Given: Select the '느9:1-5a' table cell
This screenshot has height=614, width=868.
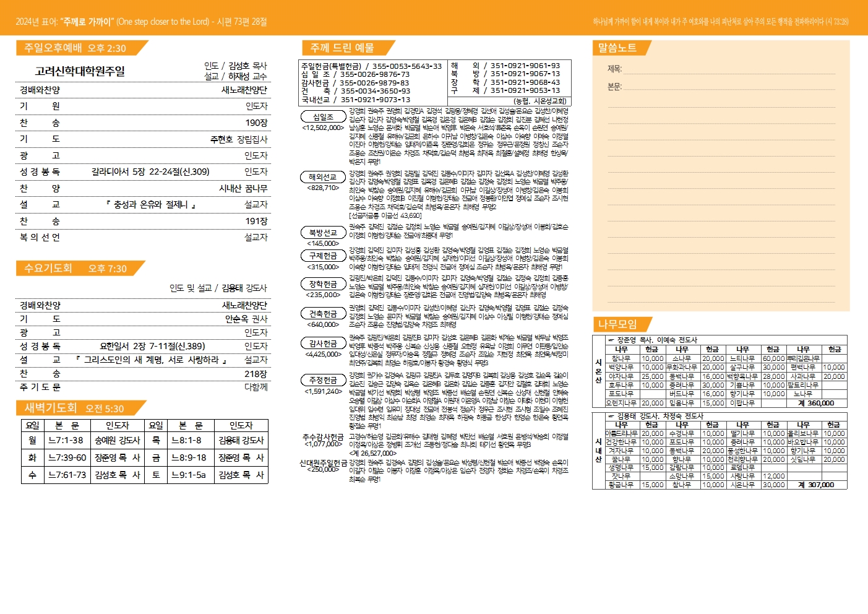Looking at the screenshot, I should 189,475.
